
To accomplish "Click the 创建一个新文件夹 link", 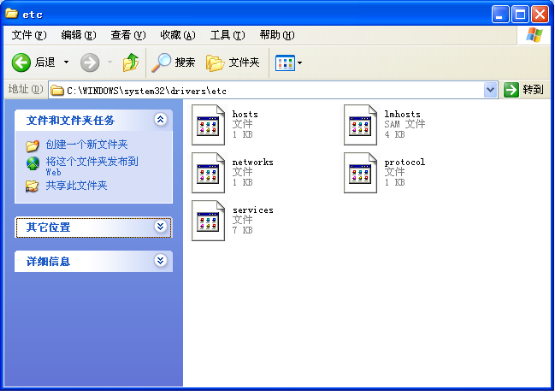I will [87, 144].
